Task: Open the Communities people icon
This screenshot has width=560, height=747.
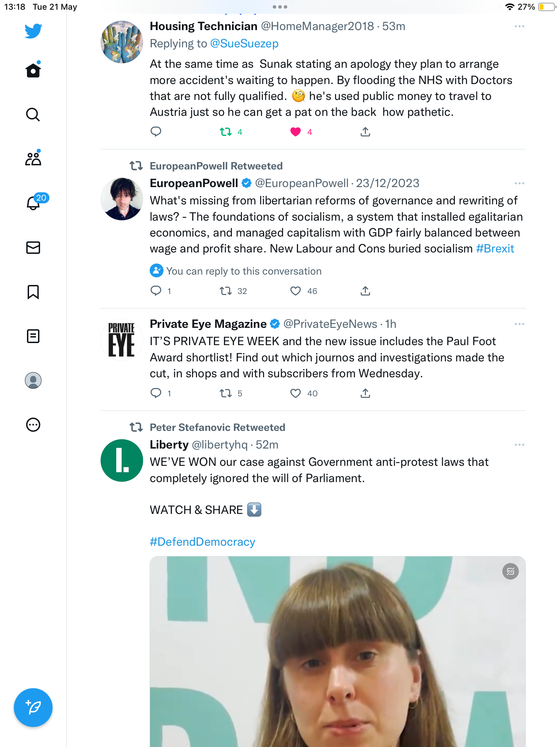Action: 33,158
